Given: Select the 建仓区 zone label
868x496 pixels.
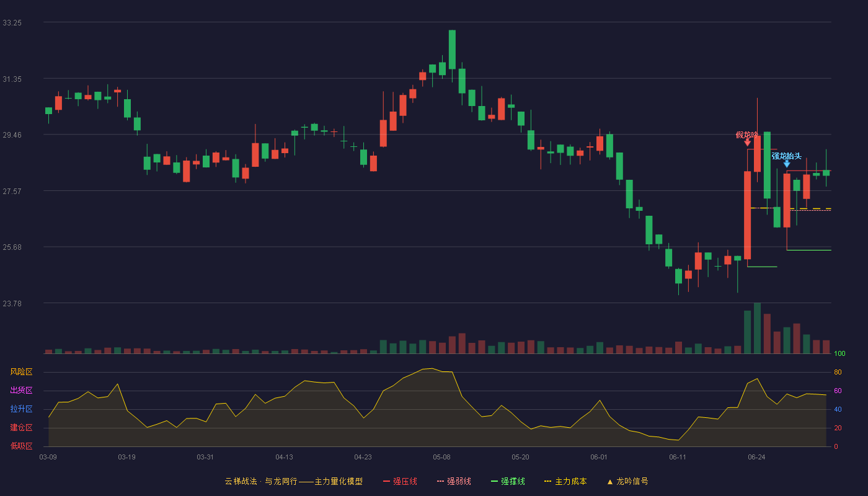Looking at the screenshot, I should click(x=21, y=428).
